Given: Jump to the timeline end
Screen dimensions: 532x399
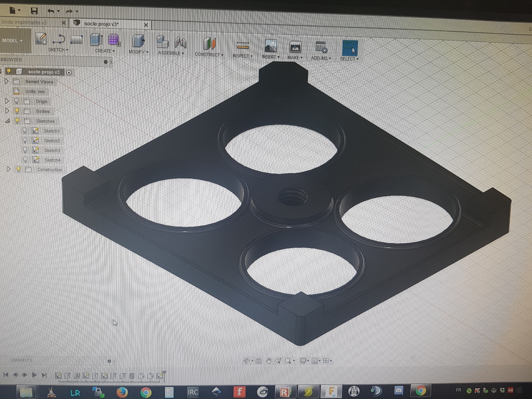Looking at the screenshot, I should [x=44, y=375].
